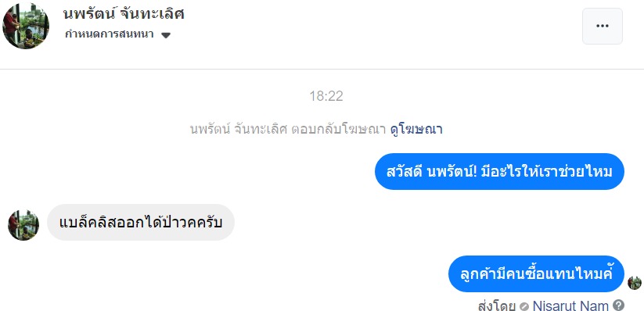Click นพรัตน์ จันทะเลิศ name in ad reply notice
Image resolution: width=644 pixels, height=311 pixels.
238,130
